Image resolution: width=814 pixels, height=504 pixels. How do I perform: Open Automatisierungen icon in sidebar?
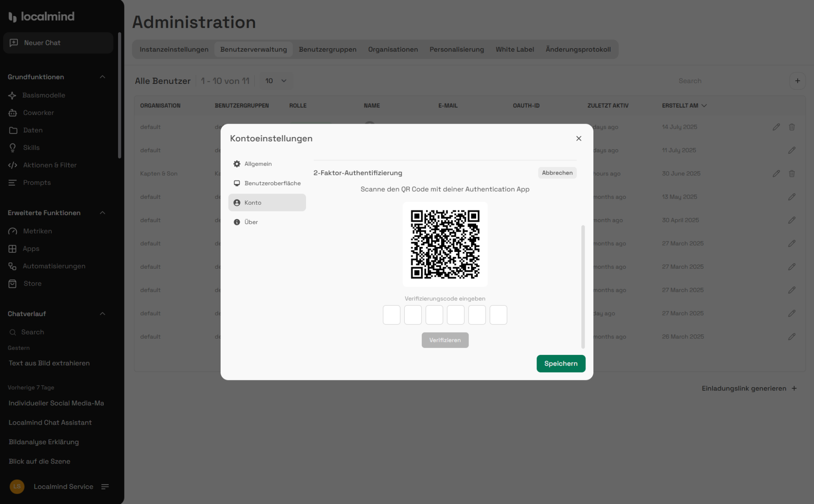click(x=13, y=266)
